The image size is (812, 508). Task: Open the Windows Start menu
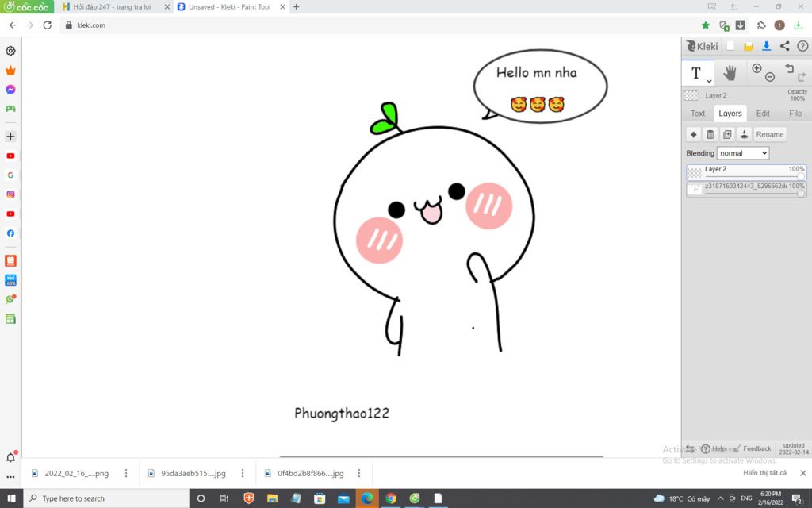[x=11, y=498]
